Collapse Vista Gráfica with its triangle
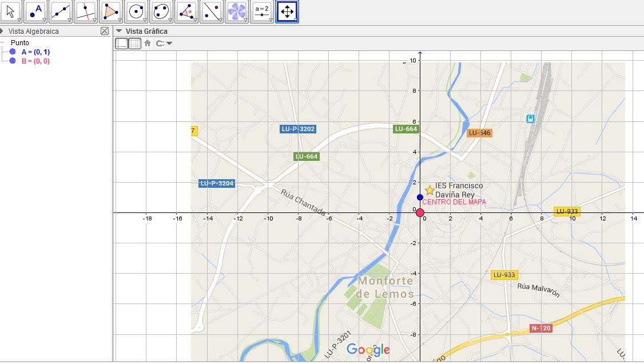 tap(118, 31)
